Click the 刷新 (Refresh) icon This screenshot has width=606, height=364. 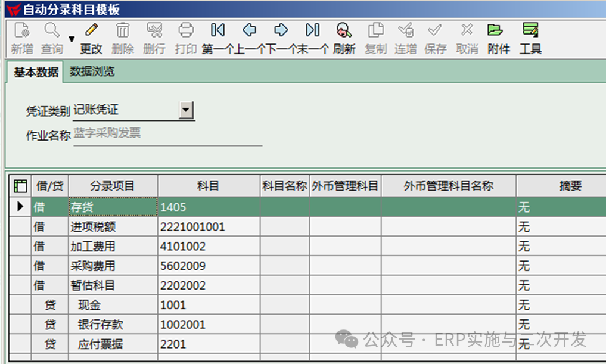344,30
